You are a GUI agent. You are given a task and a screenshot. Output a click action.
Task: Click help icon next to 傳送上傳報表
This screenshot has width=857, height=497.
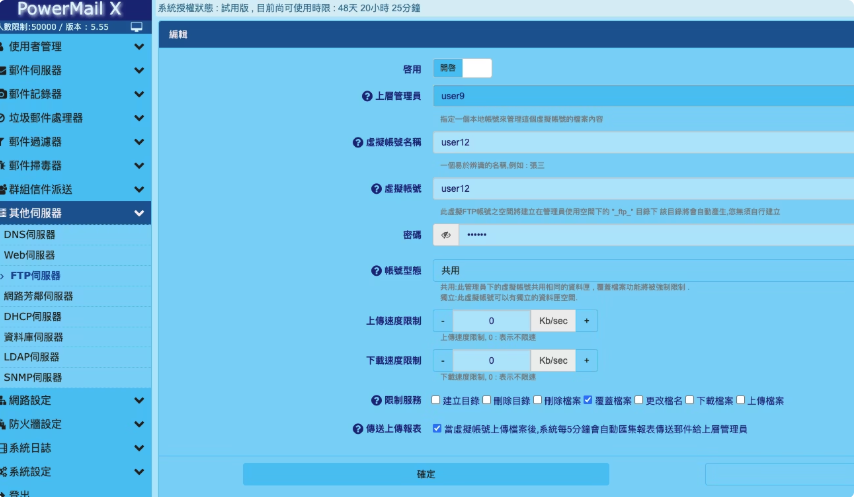tap(358, 429)
